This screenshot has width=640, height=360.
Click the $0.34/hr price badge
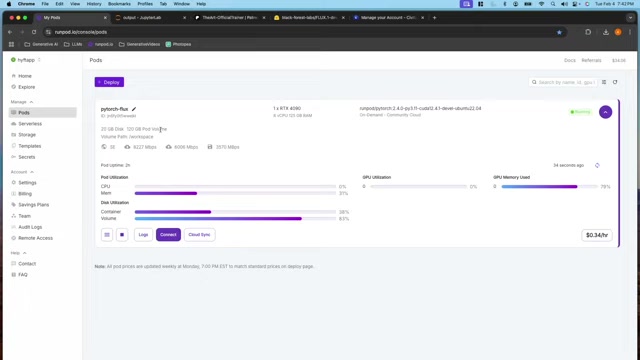click(597, 235)
